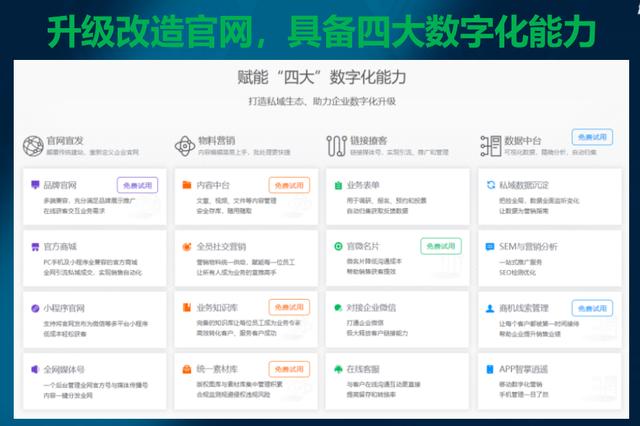
Task: Click the 官方商城 shop icon
Action: pos(33,246)
